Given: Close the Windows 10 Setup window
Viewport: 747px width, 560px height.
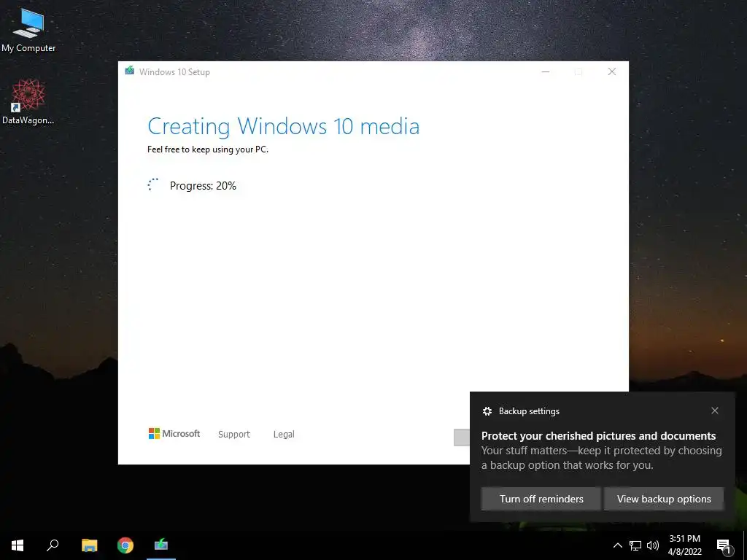Looking at the screenshot, I should (612, 71).
